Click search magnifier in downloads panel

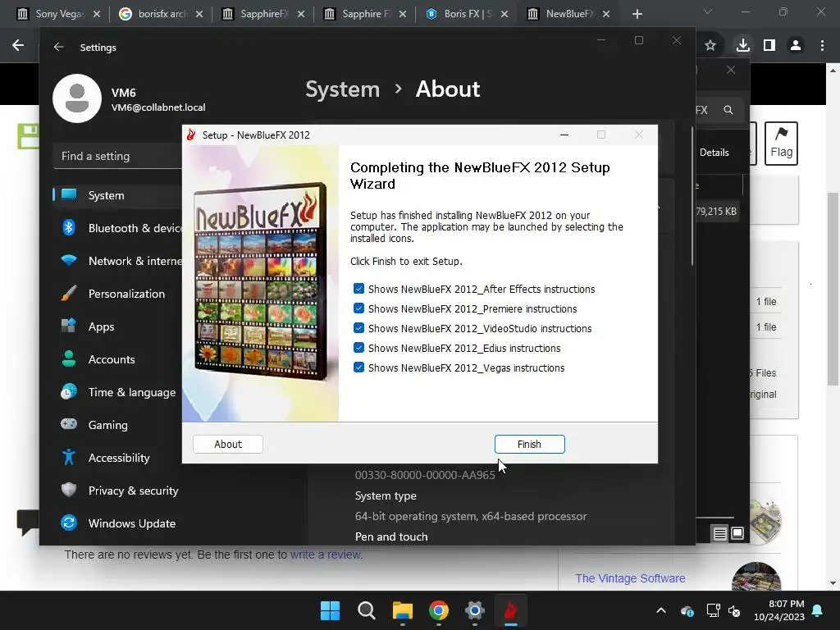click(x=728, y=110)
